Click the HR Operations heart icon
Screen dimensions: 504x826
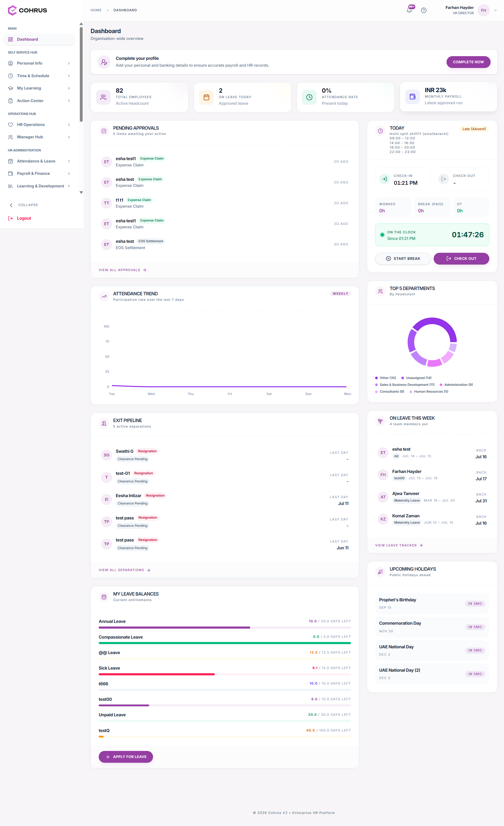click(10, 125)
